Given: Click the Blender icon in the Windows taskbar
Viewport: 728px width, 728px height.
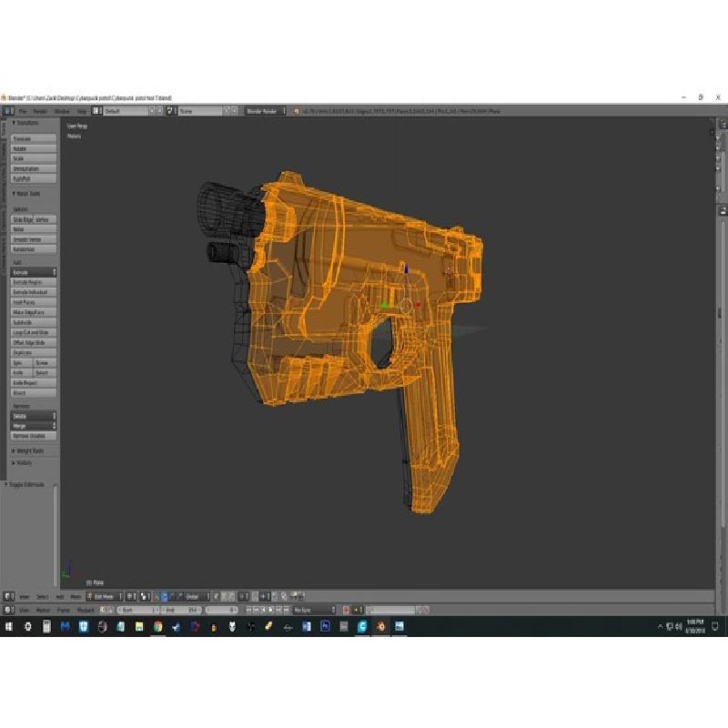Looking at the screenshot, I should tap(380, 627).
